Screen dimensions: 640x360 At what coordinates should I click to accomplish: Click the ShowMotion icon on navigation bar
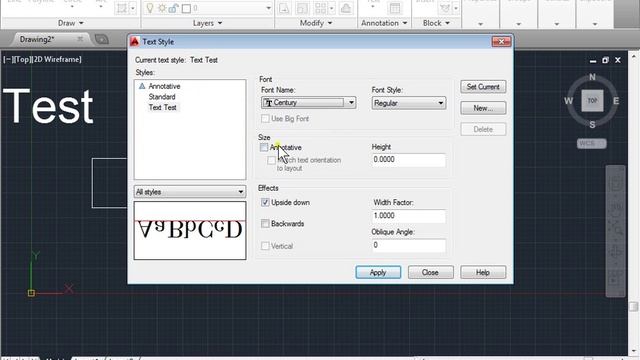coord(615,278)
